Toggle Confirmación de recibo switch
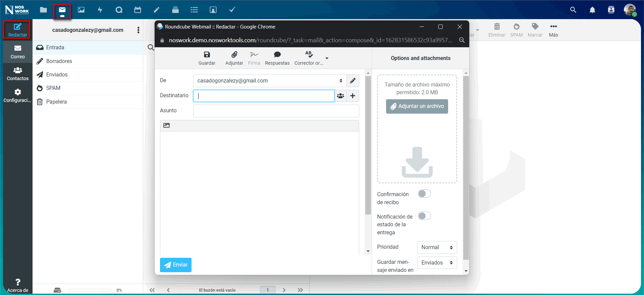This screenshot has height=295, width=644. pyautogui.click(x=424, y=194)
